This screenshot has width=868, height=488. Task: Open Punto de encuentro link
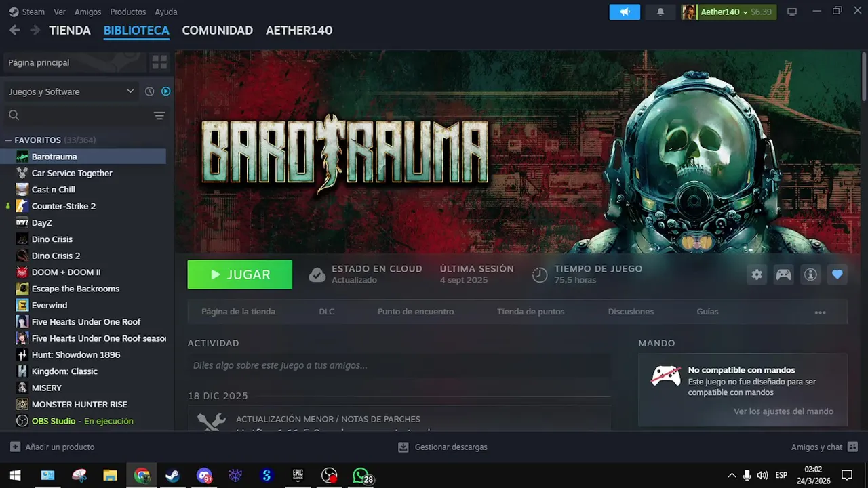(416, 312)
